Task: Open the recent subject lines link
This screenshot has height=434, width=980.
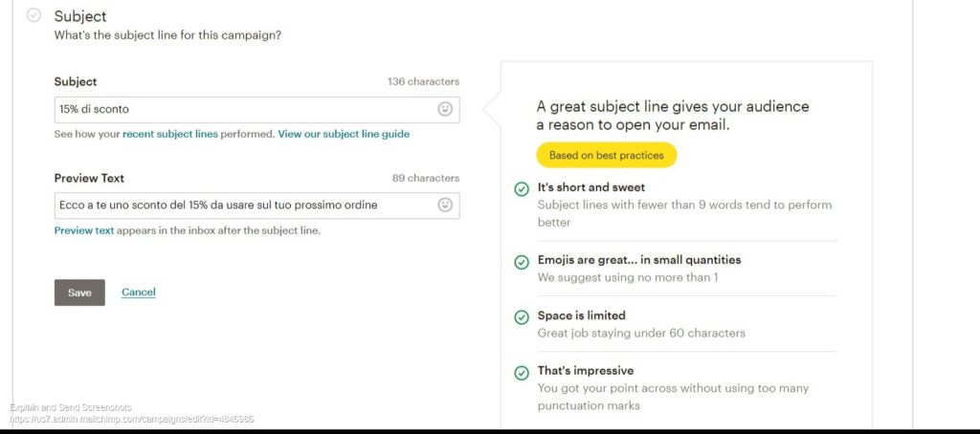Action: coord(170,134)
